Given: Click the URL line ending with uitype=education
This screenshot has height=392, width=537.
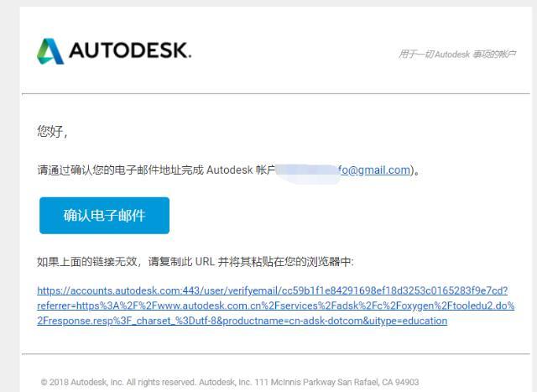Looking at the screenshot, I should click(242, 321).
